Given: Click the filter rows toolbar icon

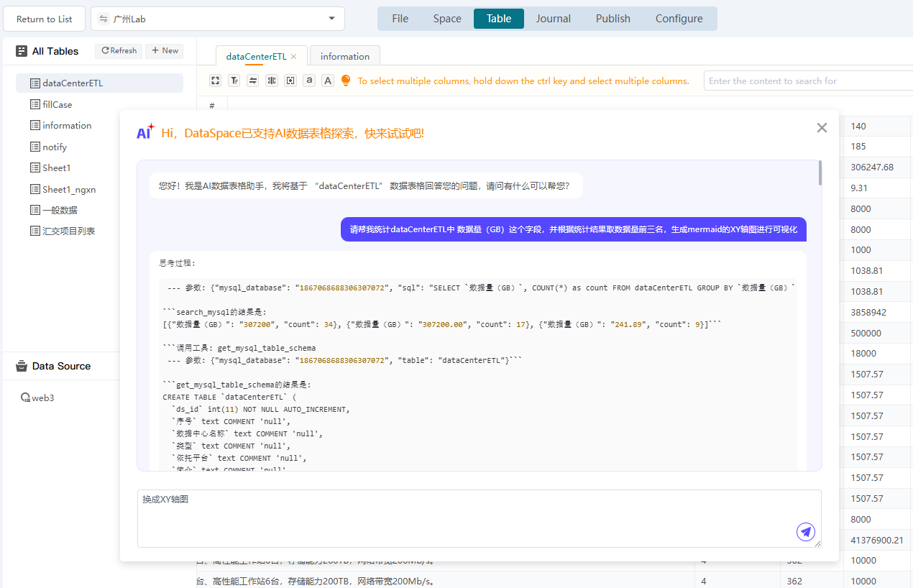Looking at the screenshot, I should pyautogui.click(x=234, y=81).
